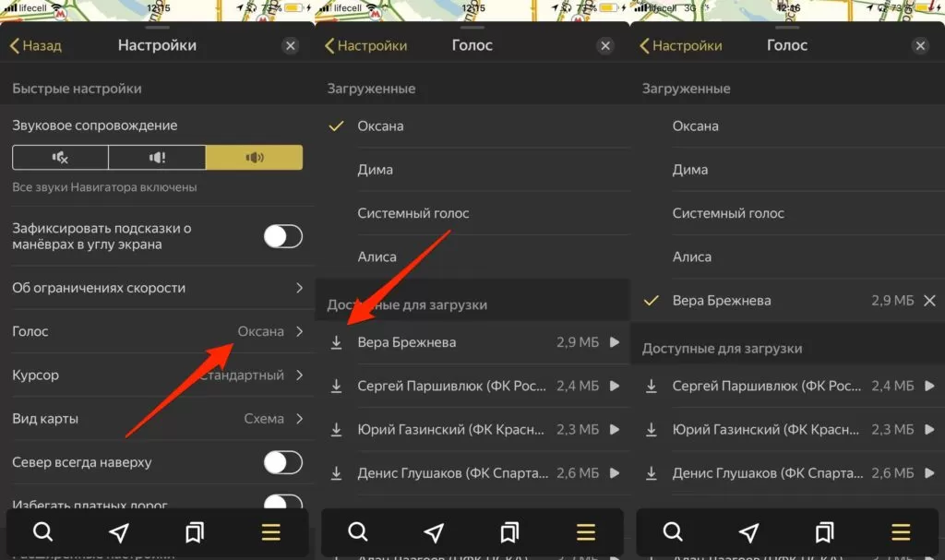The image size is (945, 560).
Task: Select the alerts-only speaker sound option
Action: click(157, 158)
